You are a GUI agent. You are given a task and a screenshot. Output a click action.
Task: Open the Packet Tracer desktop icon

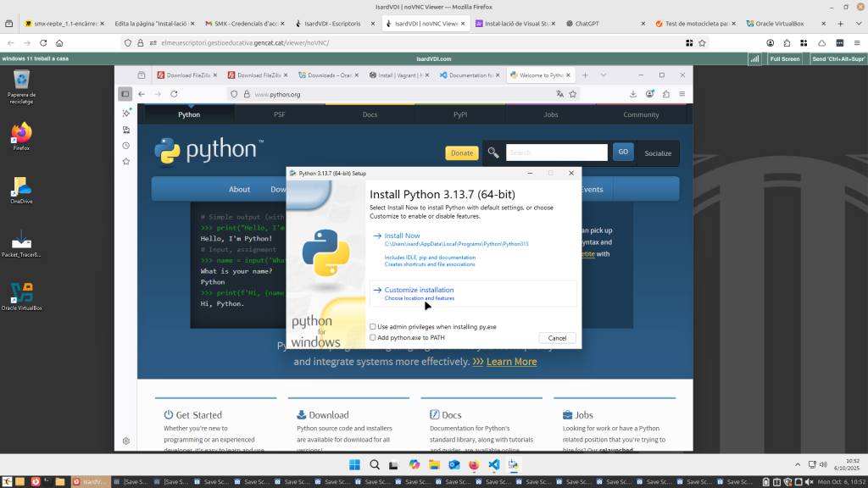pos(21,240)
